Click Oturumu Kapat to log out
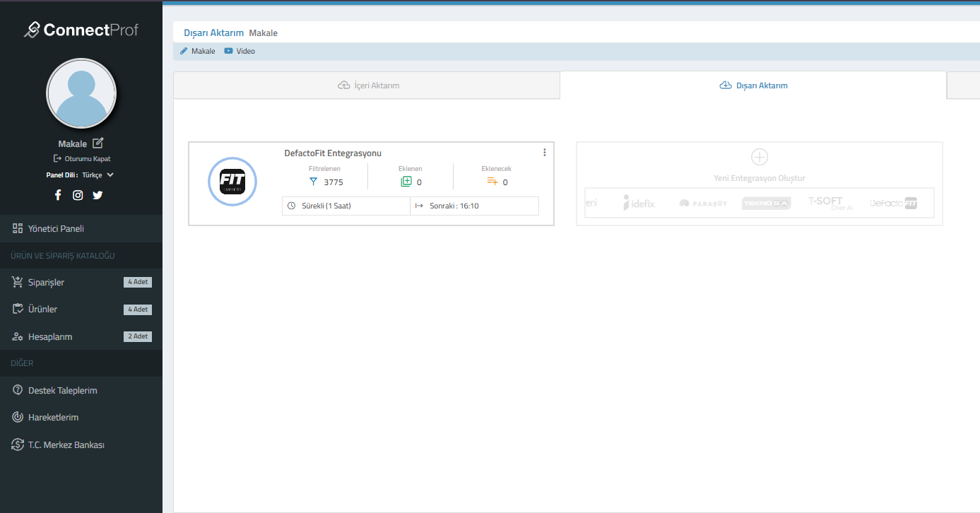 [82, 159]
